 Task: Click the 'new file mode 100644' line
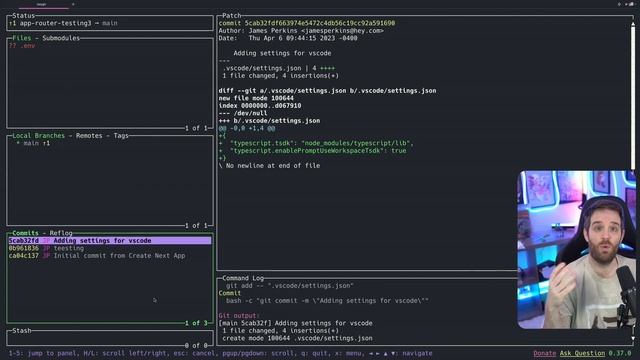click(256, 98)
